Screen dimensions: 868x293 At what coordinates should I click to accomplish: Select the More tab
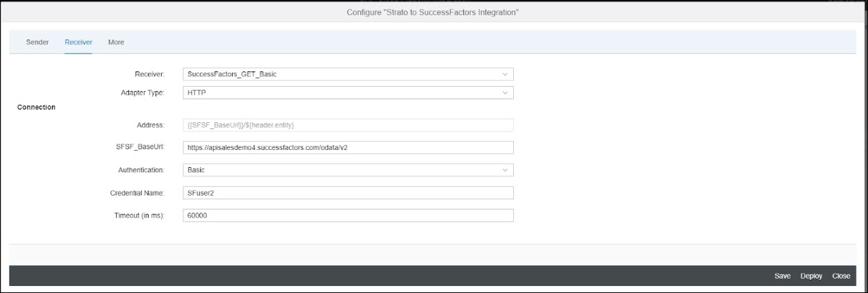116,42
